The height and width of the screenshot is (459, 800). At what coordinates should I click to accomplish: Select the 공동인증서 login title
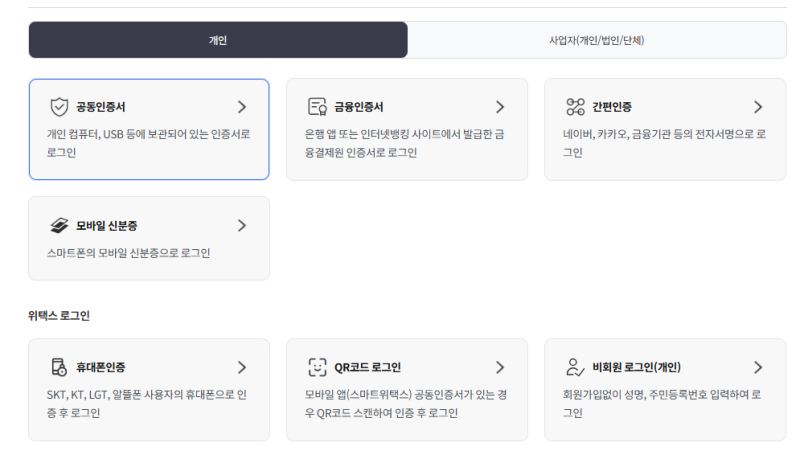[101, 107]
